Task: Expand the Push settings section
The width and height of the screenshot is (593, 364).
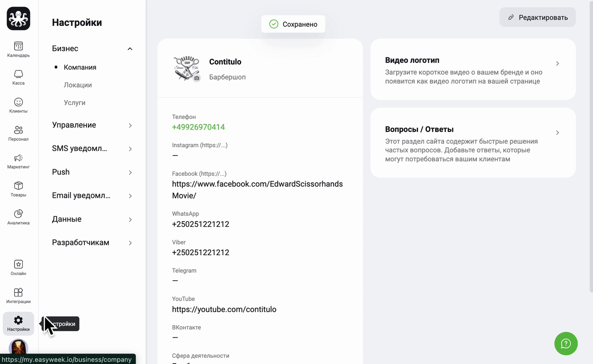Action: click(x=92, y=172)
